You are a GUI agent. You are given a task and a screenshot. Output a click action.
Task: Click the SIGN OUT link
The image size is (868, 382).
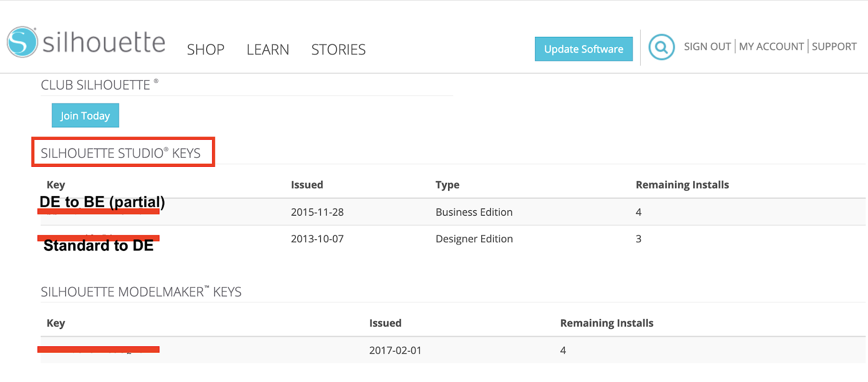tap(707, 47)
